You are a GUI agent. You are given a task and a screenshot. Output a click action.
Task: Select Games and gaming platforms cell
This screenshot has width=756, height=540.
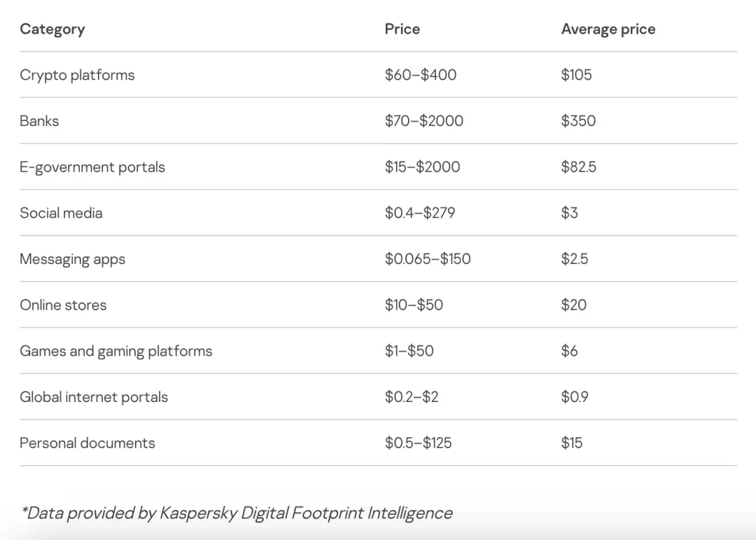coord(115,351)
